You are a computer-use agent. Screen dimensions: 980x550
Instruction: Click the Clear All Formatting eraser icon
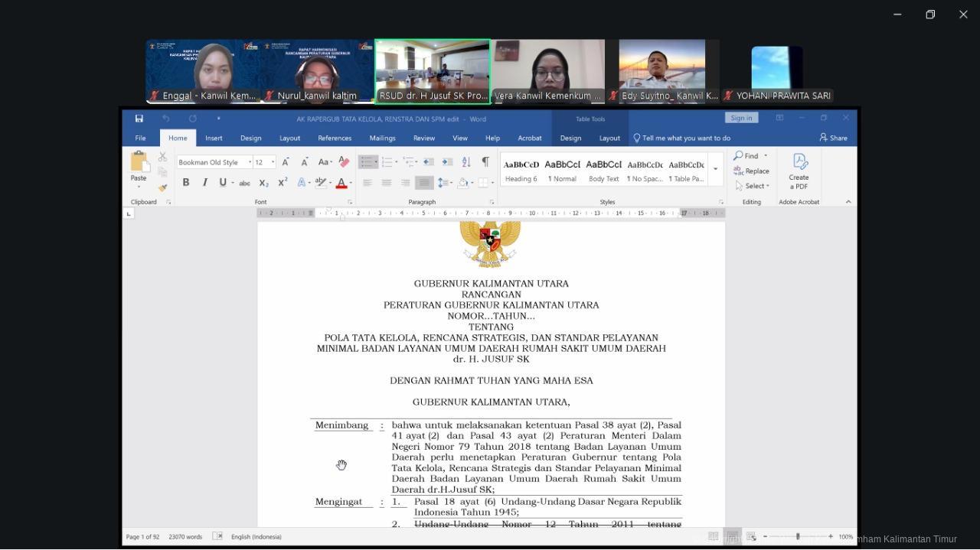[344, 162]
